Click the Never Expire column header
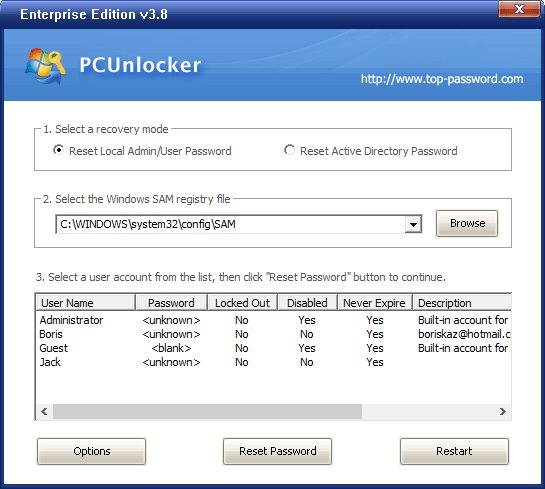The image size is (545, 489). point(374,303)
